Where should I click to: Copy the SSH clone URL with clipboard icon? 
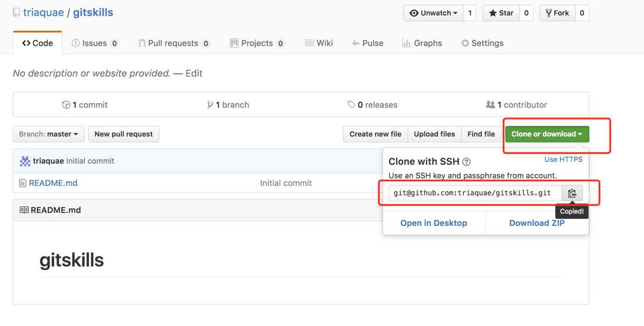tap(572, 193)
